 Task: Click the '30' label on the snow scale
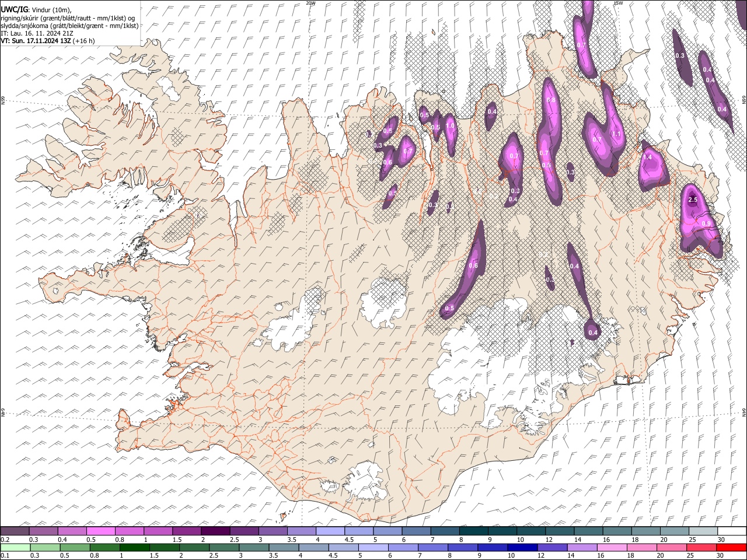(x=721, y=540)
